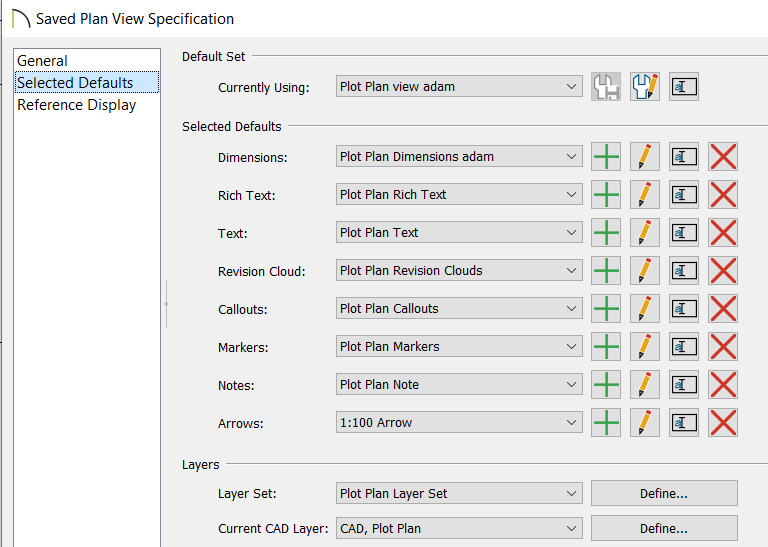Rename the Plot Plan Note default
Image resolution: width=768 pixels, height=547 pixels.
pos(684,384)
